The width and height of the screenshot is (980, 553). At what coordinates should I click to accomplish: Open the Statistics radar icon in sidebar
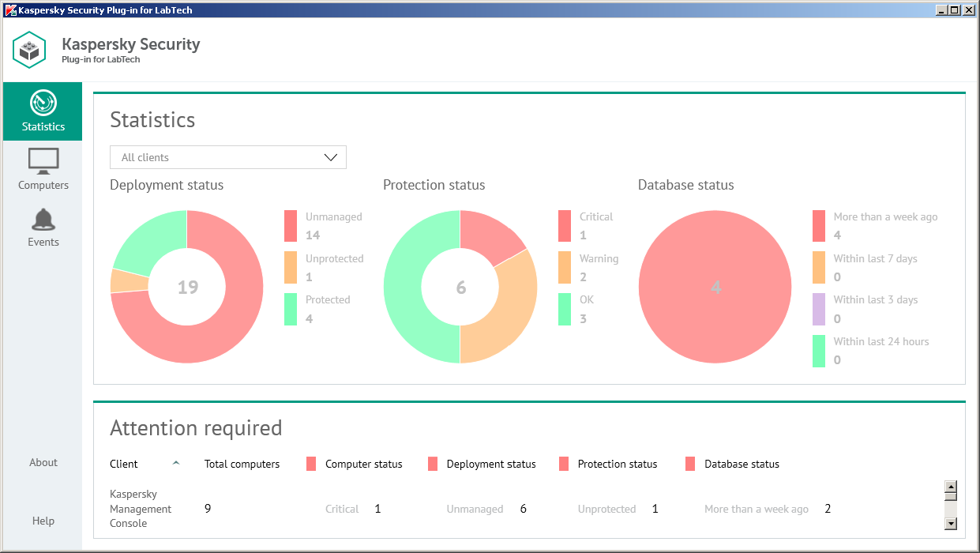pyautogui.click(x=43, y=103)
